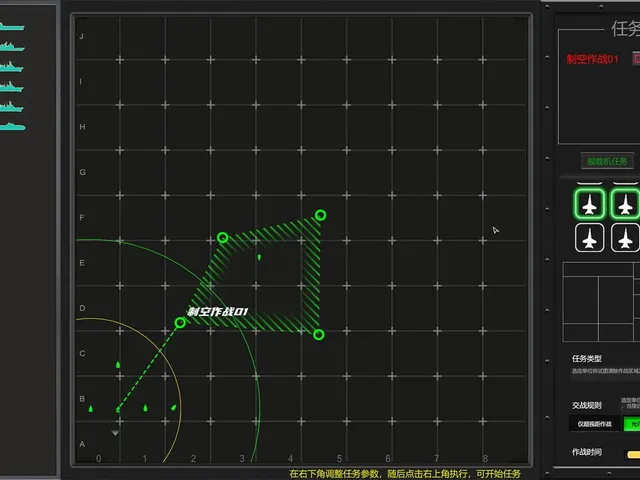The width and height of the screenshot is (640, 480).
Task: Click the row label G on the grid
Action: pyautogui.click(x=82, y=172)
